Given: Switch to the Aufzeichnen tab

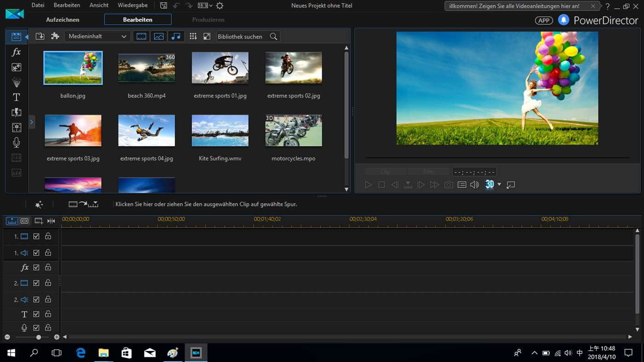Looking at the screenshot, I should (x=63, y=20).
